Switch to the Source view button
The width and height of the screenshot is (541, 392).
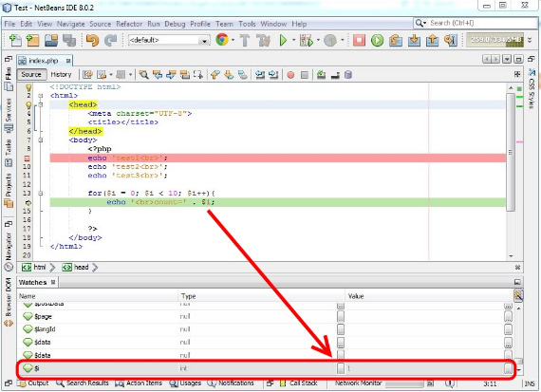(x=31, y=75)
